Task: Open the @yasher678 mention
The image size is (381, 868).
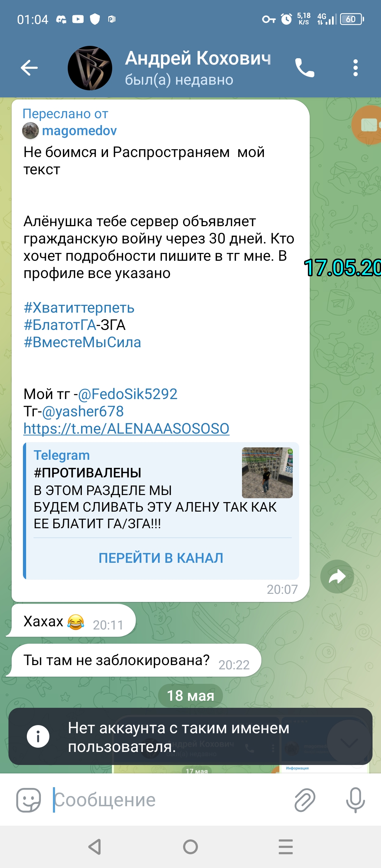Action: [83, 411]
